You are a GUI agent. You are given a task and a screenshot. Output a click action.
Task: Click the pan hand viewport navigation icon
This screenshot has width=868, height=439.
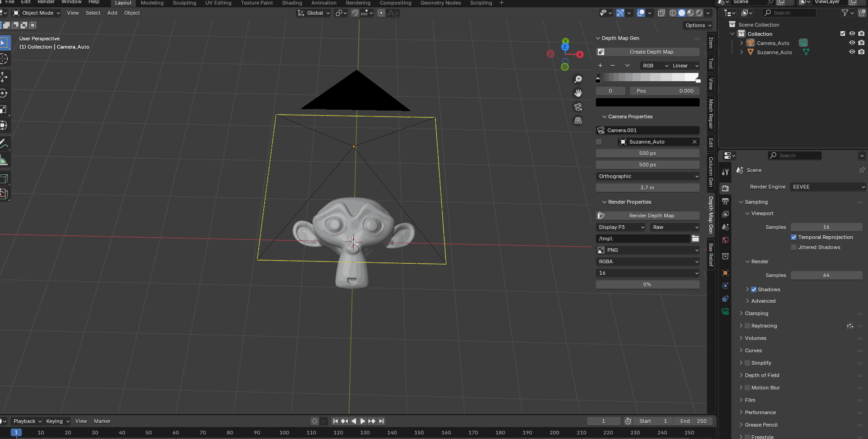(x=578, y=93)
